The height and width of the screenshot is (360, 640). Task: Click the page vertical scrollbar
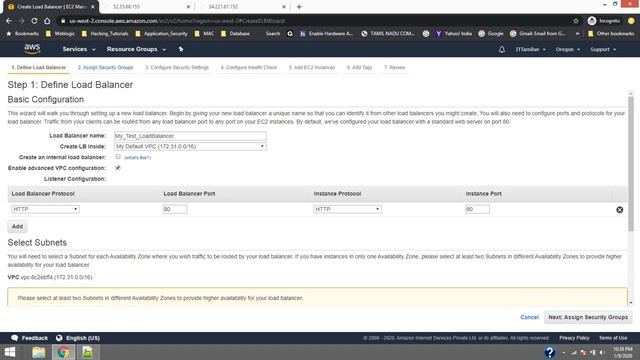(x=631, y=163)
